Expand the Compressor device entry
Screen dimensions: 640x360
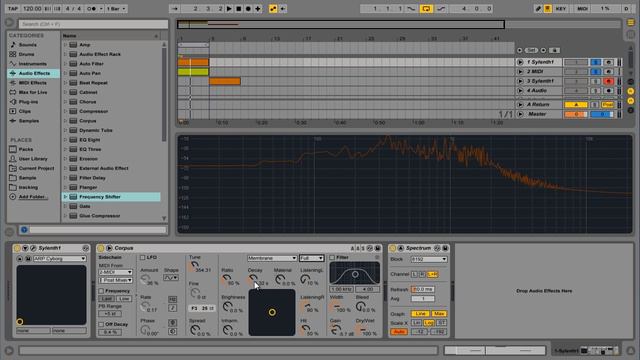click(65, 111)
